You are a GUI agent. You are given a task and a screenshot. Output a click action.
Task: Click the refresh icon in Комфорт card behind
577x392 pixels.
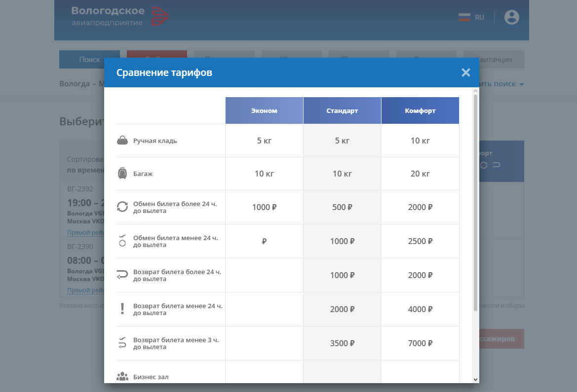pyautogui.click(x=484, y=165)
